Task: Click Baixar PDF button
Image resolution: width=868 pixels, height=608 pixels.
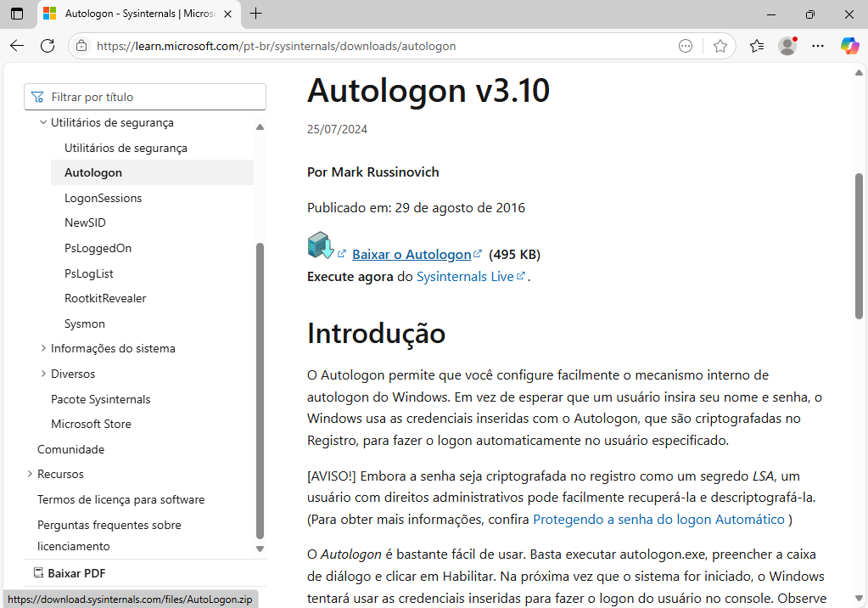Action: pyautogui.click(x=70, y=573)
